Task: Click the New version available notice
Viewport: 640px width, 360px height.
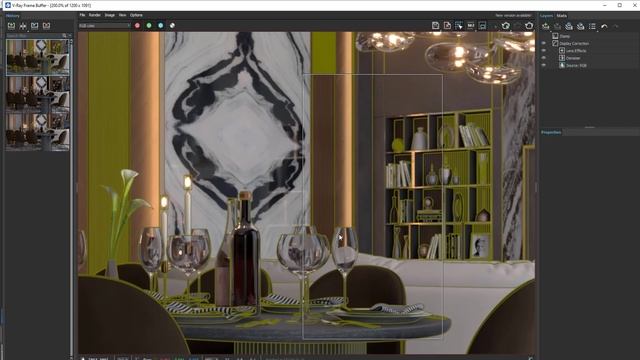Action: [x=513, y=16]
